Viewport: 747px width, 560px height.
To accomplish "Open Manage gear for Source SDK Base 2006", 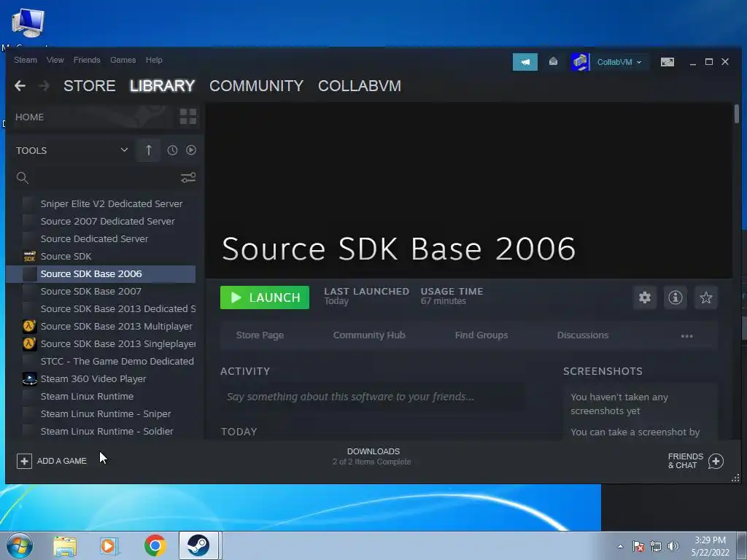I will click(645, 297).
